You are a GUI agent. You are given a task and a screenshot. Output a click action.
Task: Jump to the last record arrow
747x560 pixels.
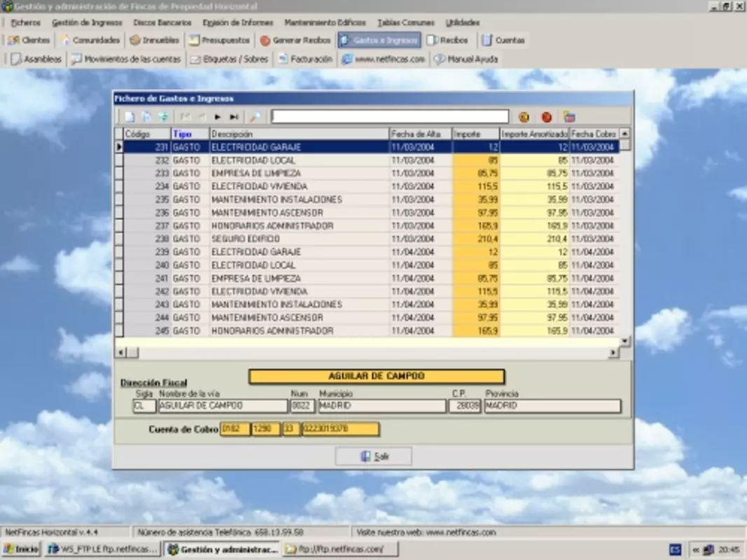pos(234,117)
